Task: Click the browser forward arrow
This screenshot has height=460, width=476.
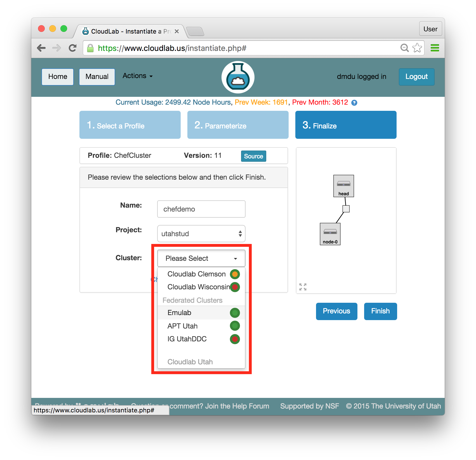Action: point(57,48)
